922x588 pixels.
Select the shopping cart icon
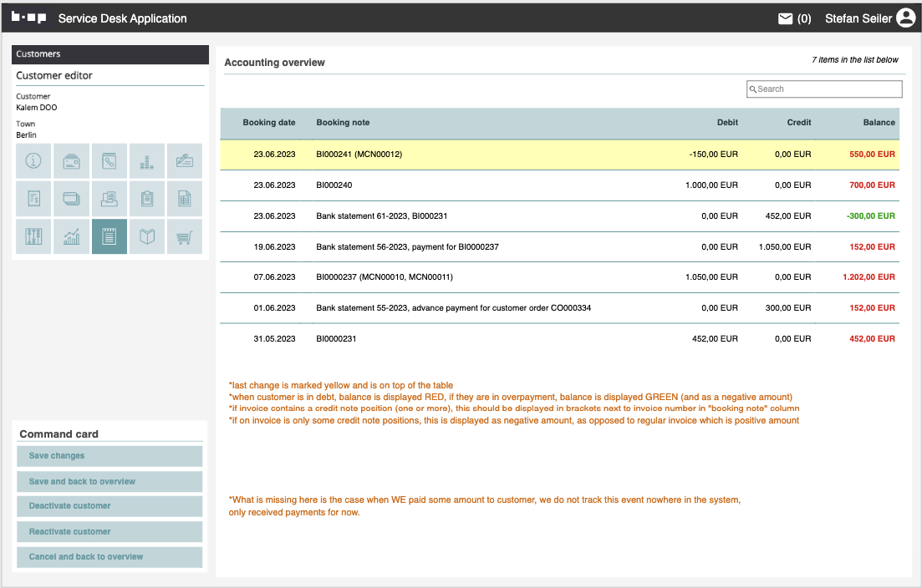184,237
